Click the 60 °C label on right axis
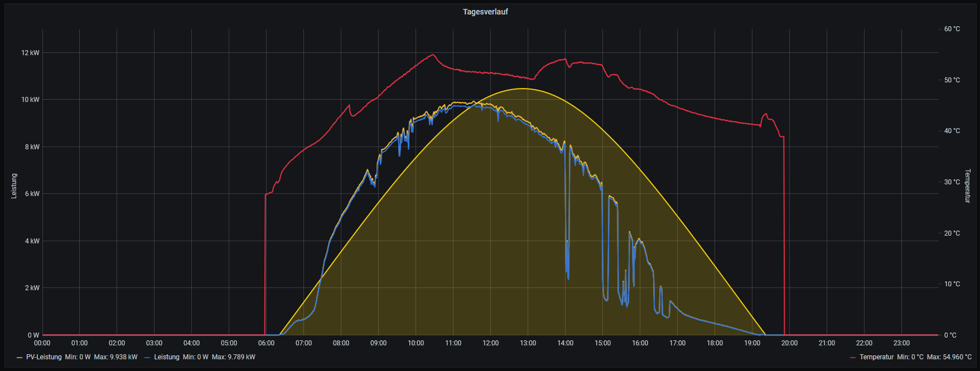The image size is (980, 371). click(x=952, y=29)
